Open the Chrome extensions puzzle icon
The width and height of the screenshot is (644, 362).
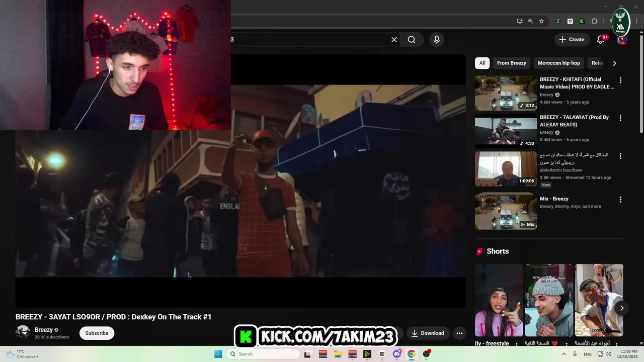[595, 21]
